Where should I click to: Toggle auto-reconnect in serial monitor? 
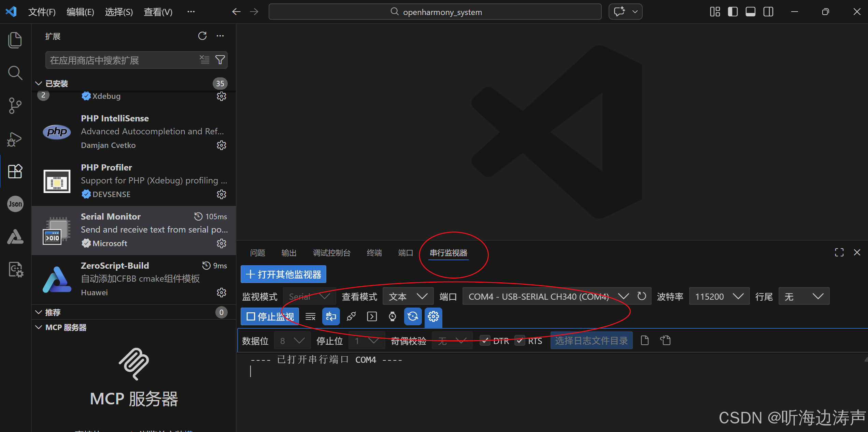413,317
